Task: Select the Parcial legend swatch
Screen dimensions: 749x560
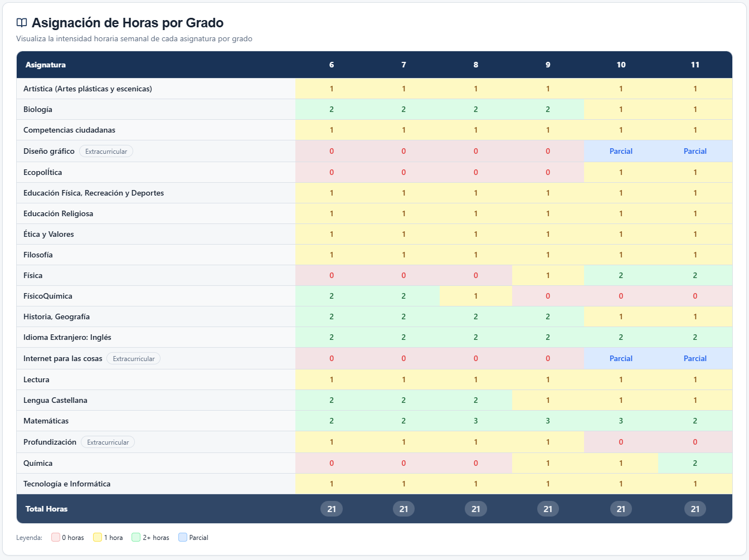Action: pyautogui.click(x=184, y=537)
